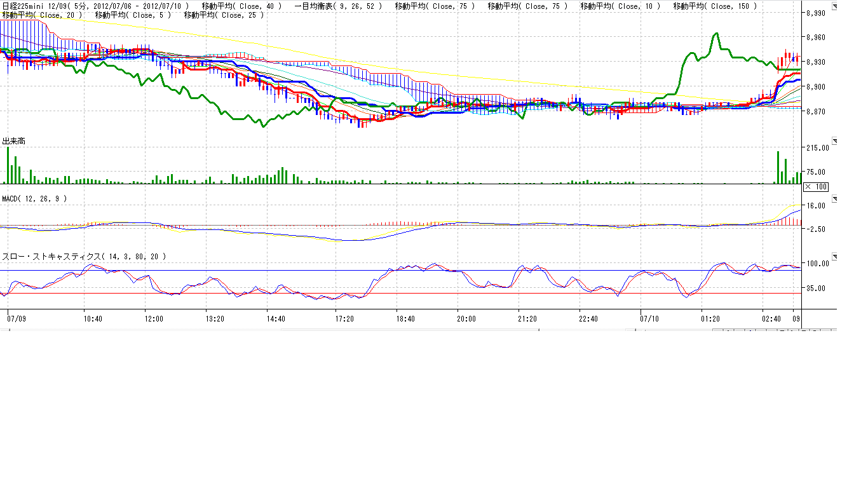Click the 移動平均( Close, 5 ) legend label
Viewport: 868px width, 488px height.
(x=132, y=15)
